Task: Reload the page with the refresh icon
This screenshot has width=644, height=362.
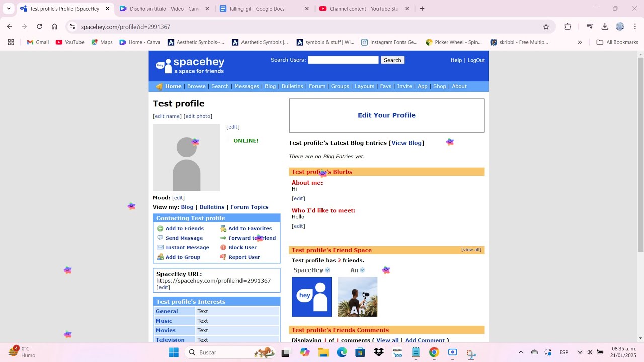Action: point(39,27)
